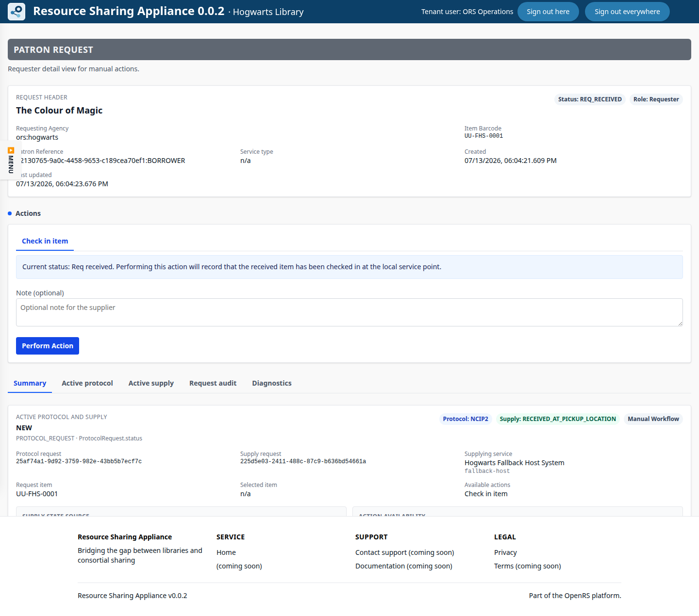Click Check in item under Available actions
This screenshot has height=616, width=699.
(486, 494)
